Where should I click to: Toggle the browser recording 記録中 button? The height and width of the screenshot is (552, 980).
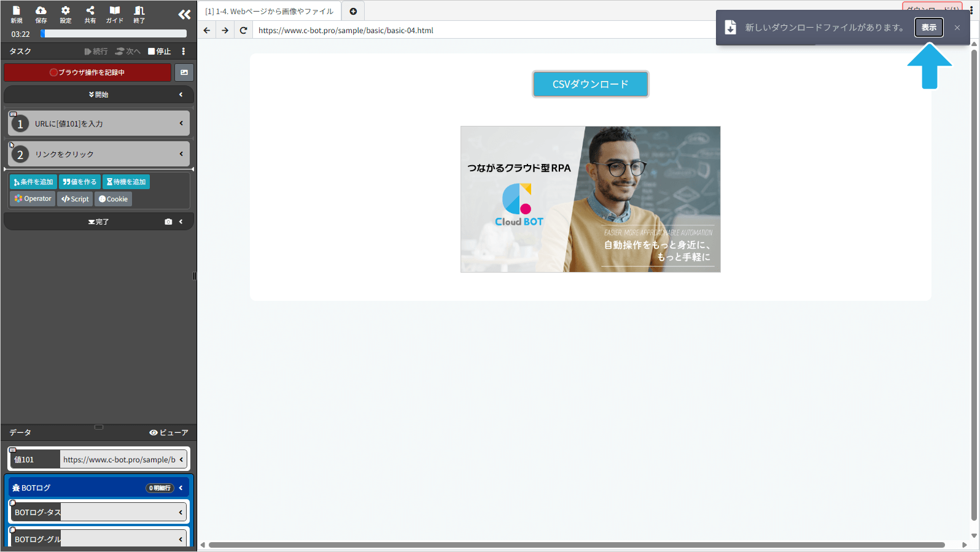(87, 72)
